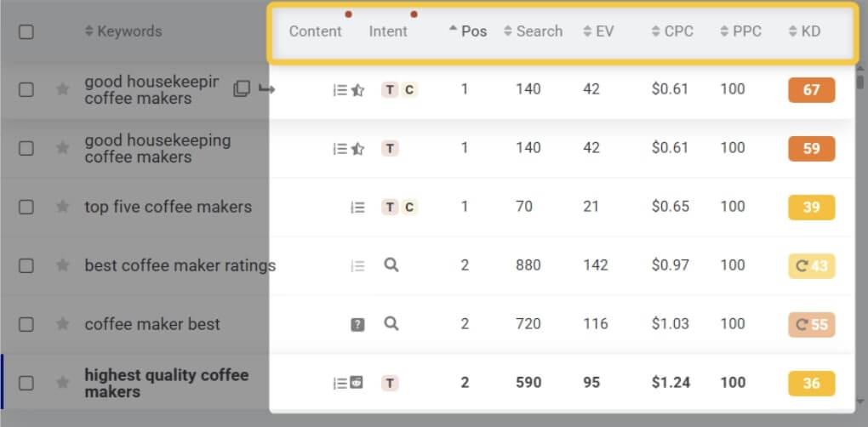Click the 142 EV value

[x=595, y=265]
